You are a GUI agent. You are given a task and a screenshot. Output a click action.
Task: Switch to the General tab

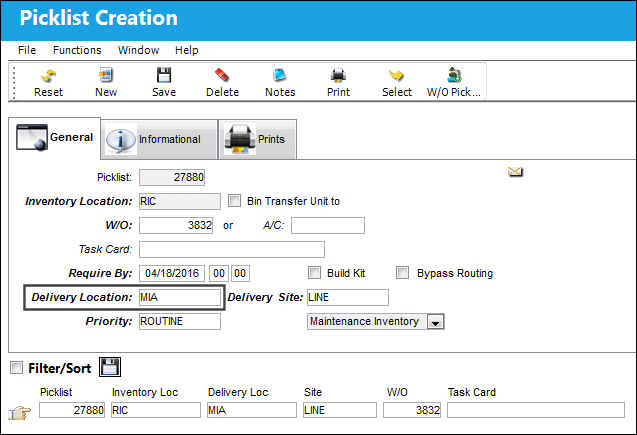pyautogui.click(x=54, y=138)
